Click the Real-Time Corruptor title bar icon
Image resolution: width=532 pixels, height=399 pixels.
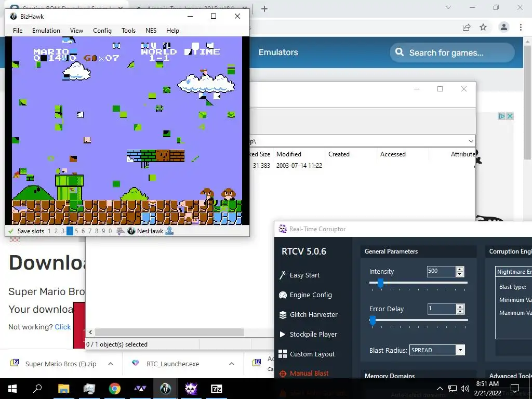[283, 229]
